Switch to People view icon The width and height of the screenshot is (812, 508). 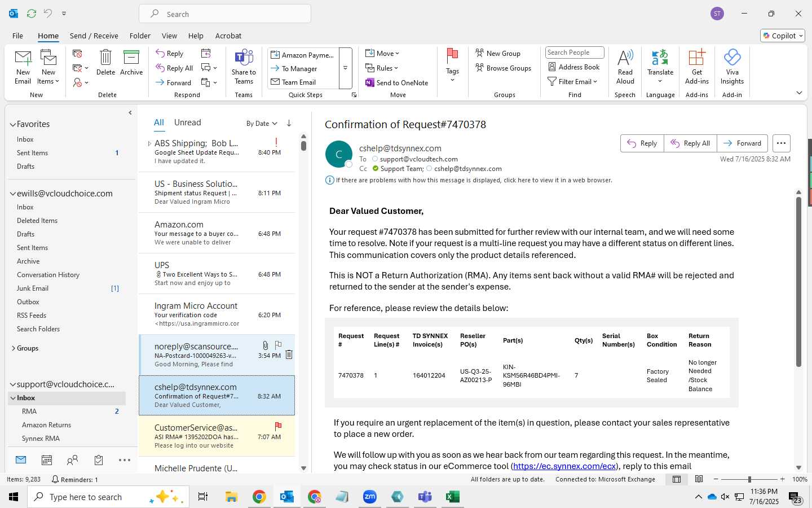72,460
